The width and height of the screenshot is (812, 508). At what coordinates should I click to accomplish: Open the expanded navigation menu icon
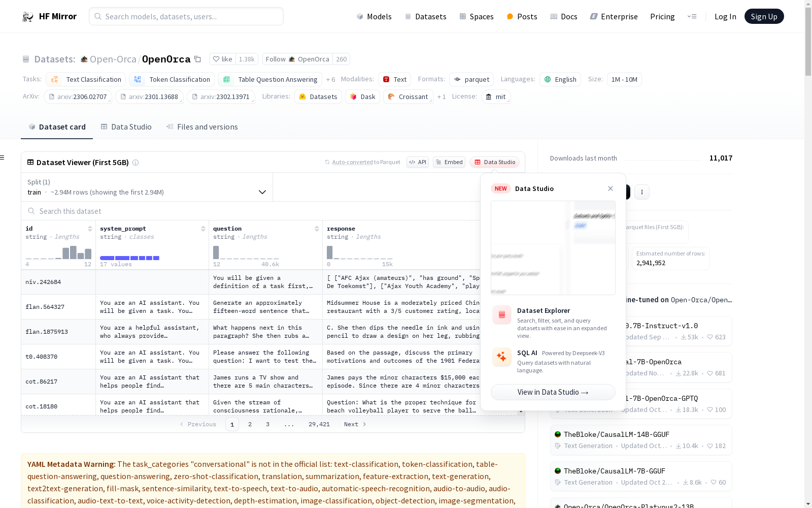(692, 16)
